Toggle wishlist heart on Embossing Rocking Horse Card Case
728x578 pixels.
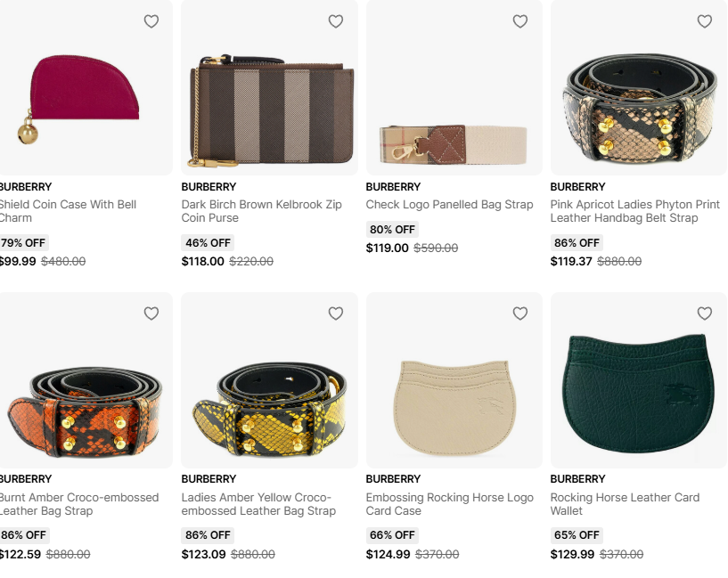click(520, 313)
